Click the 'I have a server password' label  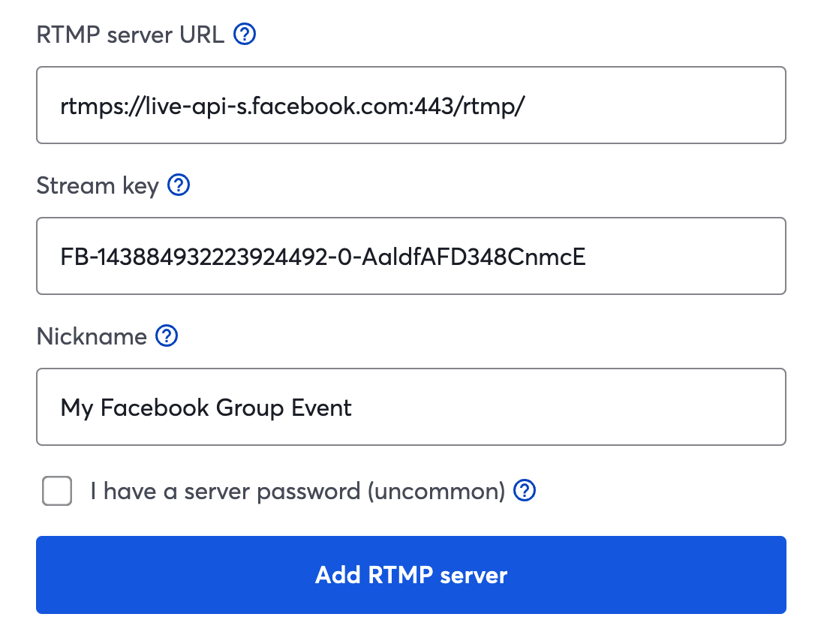pyautogui.click(x=225, y=491)
